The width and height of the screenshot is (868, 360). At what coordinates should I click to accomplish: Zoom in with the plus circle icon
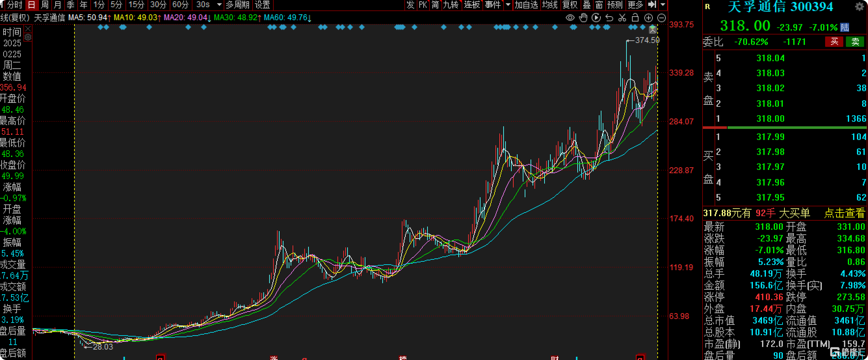coord(648,18)
